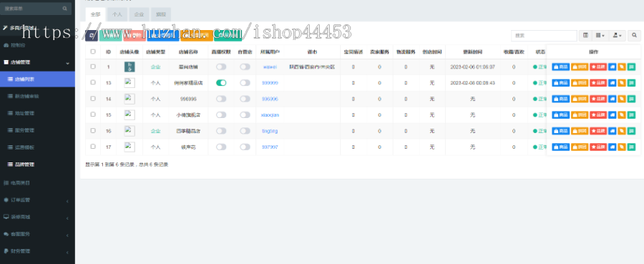This screenshot has width=644, height=264.
Task: Click the orange tag icon in row ID 15
Action: (622, 115)
